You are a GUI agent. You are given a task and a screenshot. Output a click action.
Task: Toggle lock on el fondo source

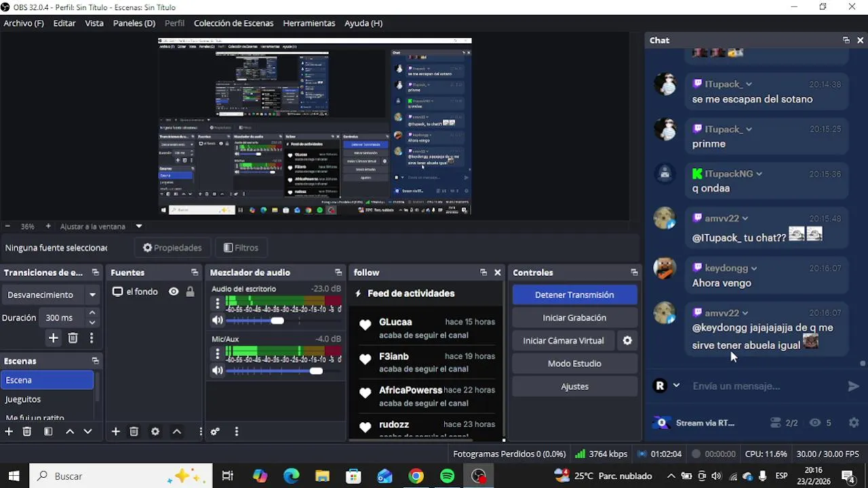tap(191, 292)
